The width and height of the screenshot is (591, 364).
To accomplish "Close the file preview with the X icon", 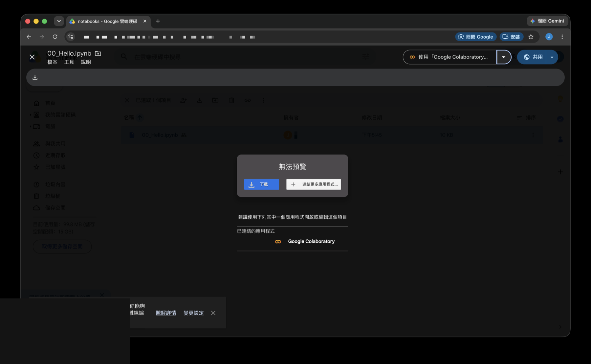I will (x=32, y=57).
